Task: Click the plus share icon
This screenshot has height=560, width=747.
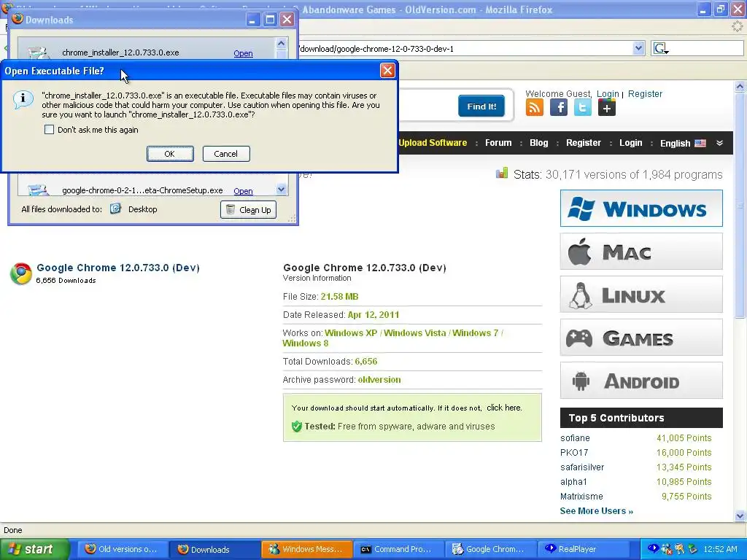Action: [607, 108]
